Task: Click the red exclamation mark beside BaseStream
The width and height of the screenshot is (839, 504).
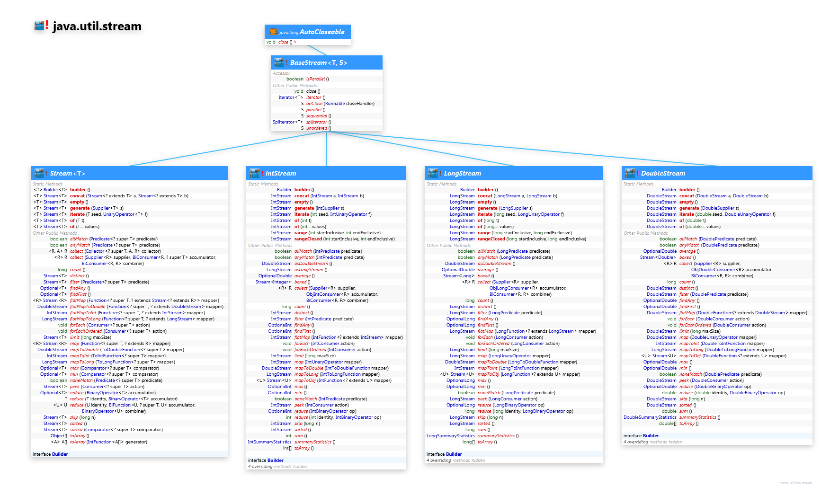Action: click(x=287, y=62)
